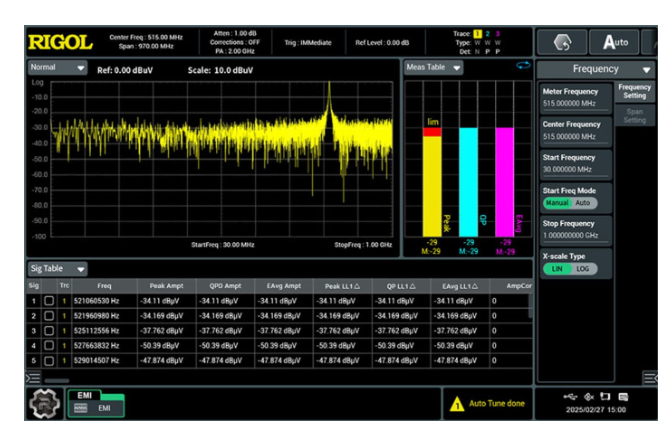This screenshot has height=433, width=672.
Task: Select the yellow Peak meter bar
Action: point(432,186)
